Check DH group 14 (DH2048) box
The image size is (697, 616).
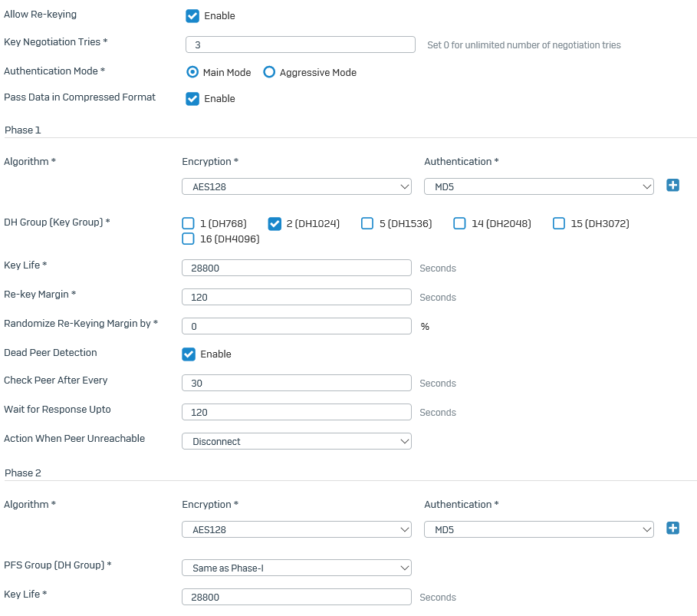(459, 223)
